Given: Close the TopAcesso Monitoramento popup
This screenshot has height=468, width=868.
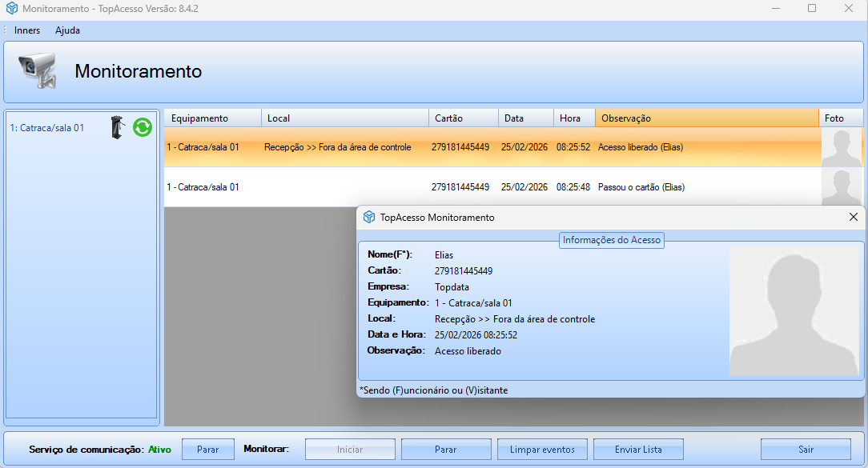Looking at the screenshot, I should [x=853, y=218].
